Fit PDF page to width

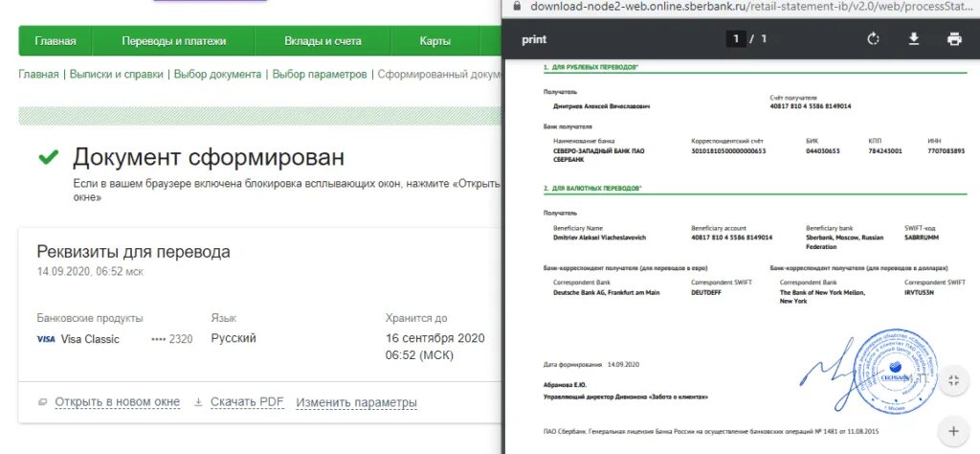[x=953, y=381]
